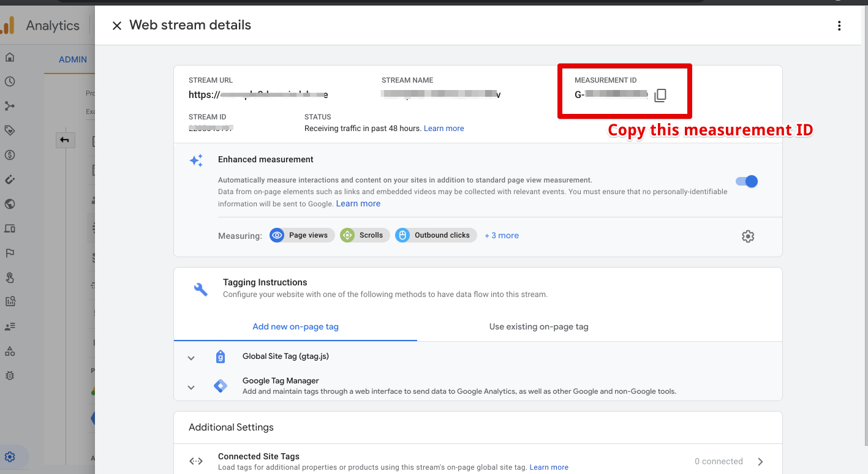Click the back arrow button in Admin column
Screen dimensions: 868x474
(x=65, y=140)
